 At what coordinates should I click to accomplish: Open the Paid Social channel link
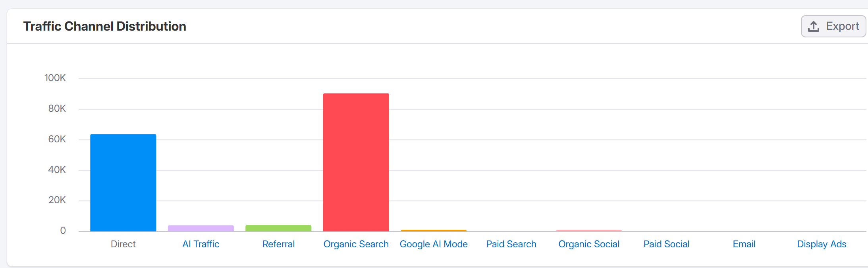[x=666, y=244]
